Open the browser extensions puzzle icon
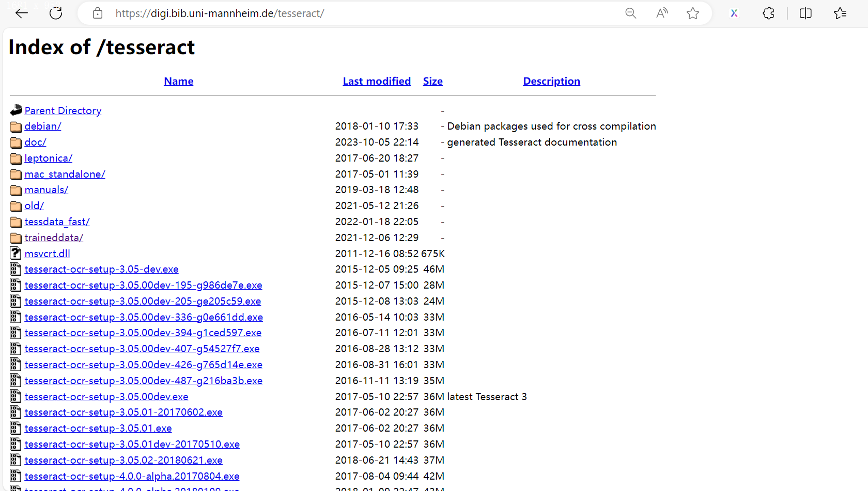Image resolution: width=868 pixels, height=491 pixels. click(x=768, y=13)
